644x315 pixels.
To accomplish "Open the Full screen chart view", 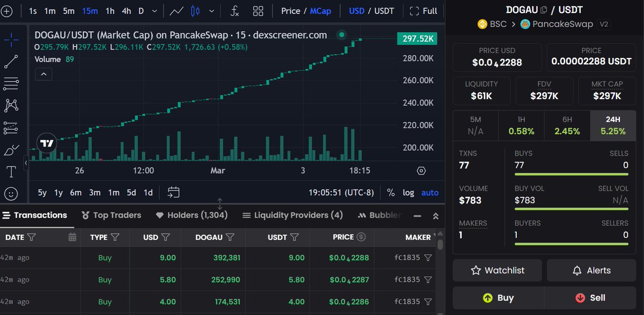I will [423, 11].
